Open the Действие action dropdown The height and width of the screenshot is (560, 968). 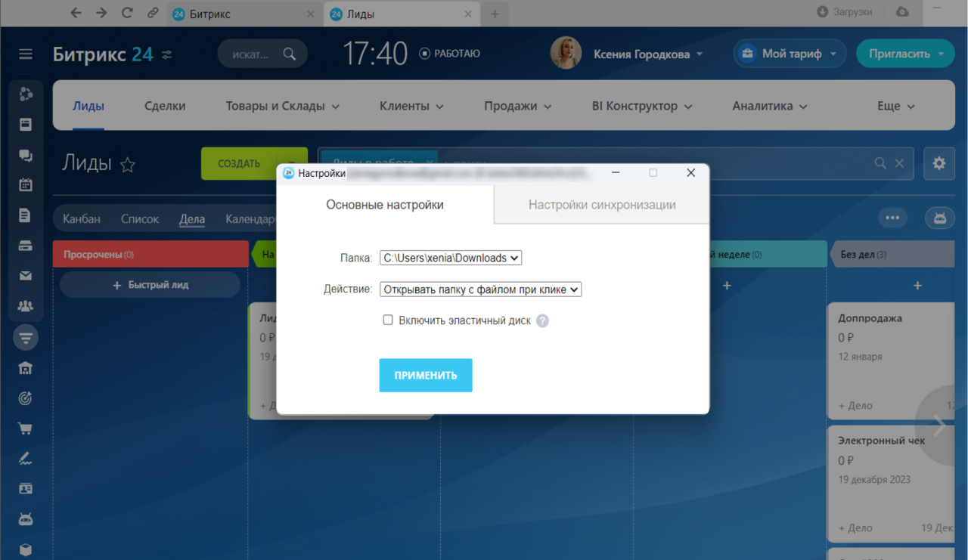(x=480, y=289)
